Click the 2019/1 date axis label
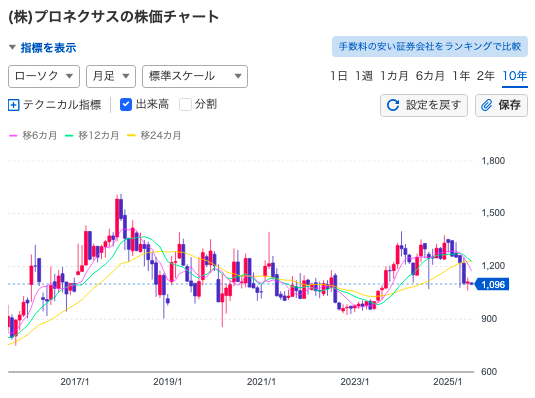The image size is (535, 398). click(x=168, y=382)
